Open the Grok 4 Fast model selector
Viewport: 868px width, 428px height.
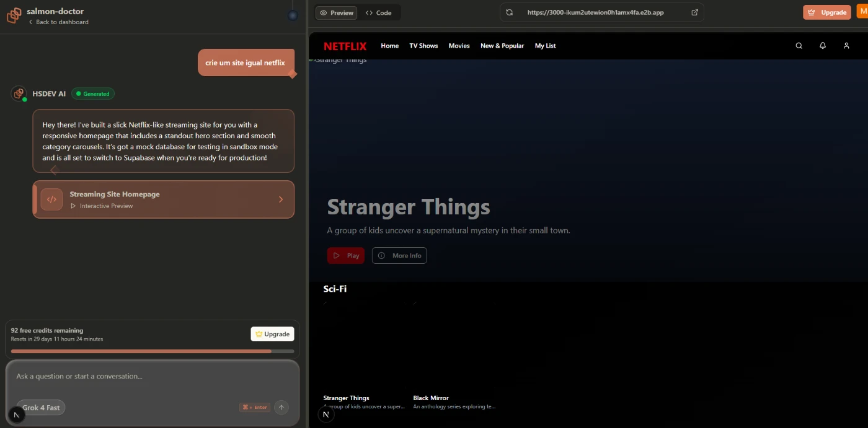pyautogui.click(x=41, y=408)
